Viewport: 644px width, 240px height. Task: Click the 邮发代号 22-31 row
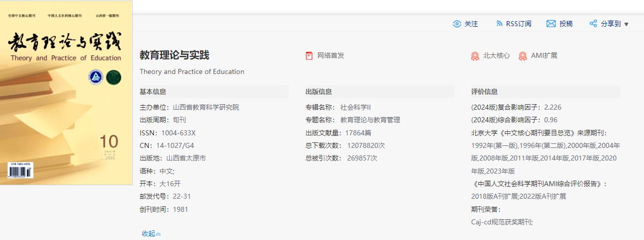[165, 196]
